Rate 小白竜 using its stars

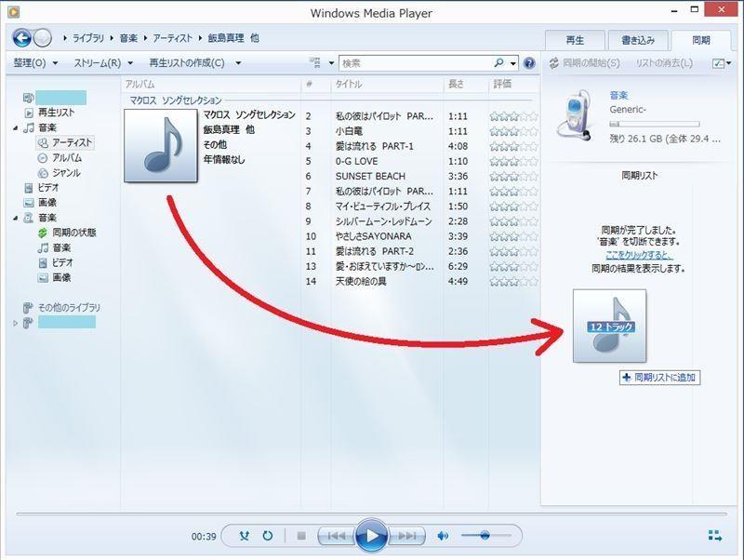click(513, 131)
